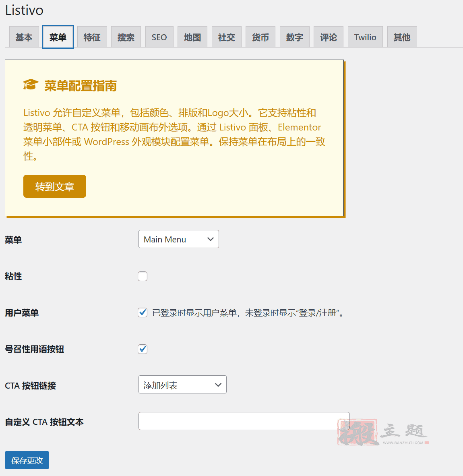Toggle the 号召性用语按钮 checkbox
This screenshot has height=476, width=463.
[x=143, y=349]
